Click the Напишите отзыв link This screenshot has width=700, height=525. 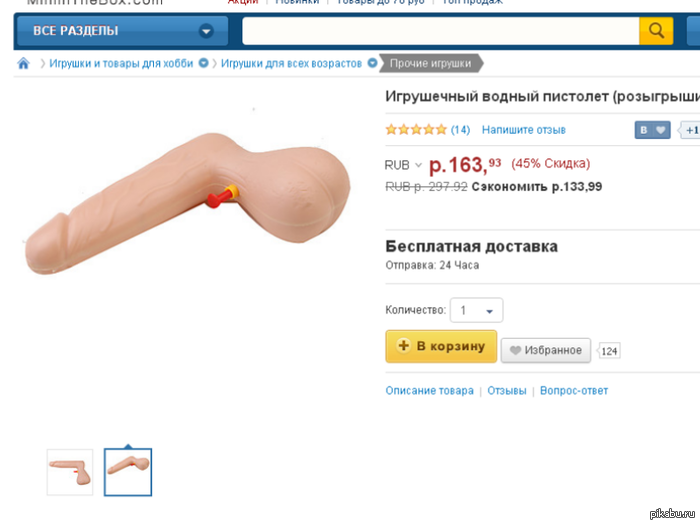[524, 130]
